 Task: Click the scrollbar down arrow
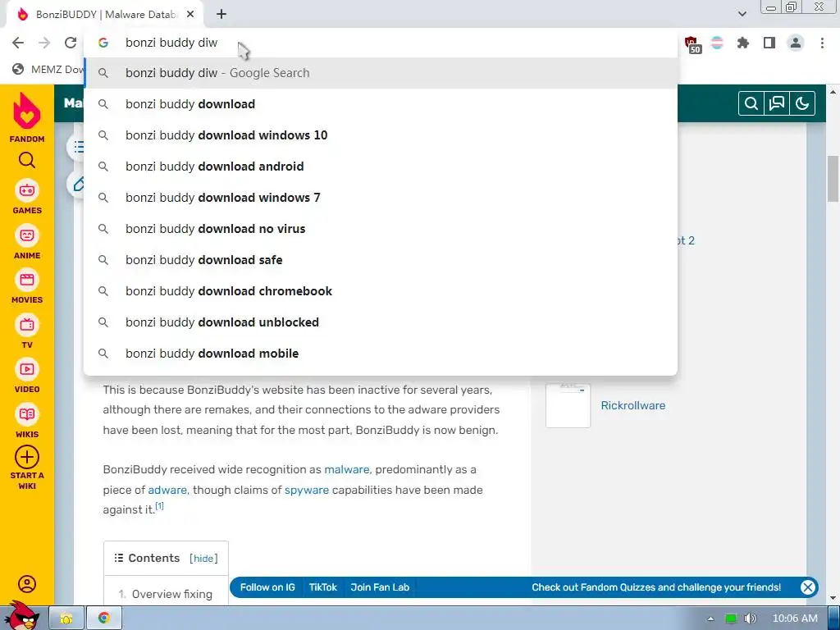pyautogui.click(x=833, y=597)
